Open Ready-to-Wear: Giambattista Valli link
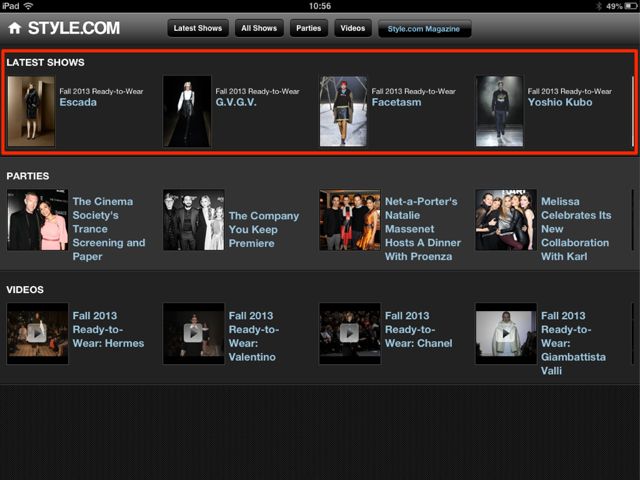 click(573, 343)
